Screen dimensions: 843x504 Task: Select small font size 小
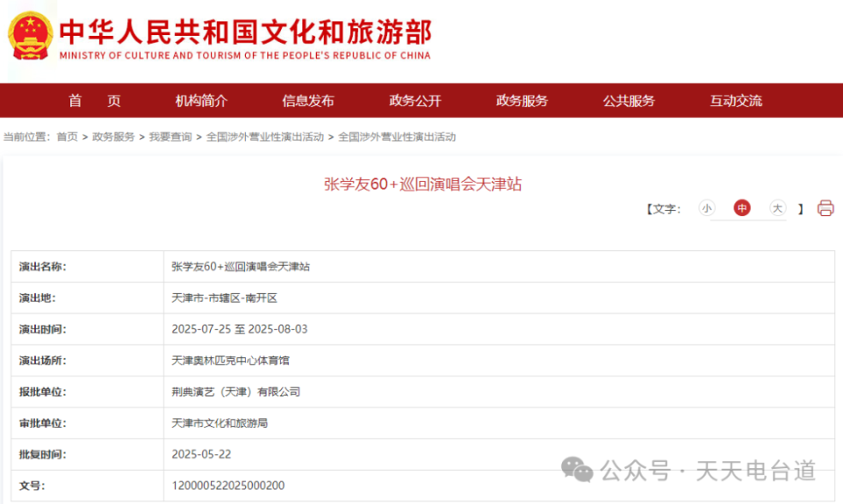pos(706,208)
